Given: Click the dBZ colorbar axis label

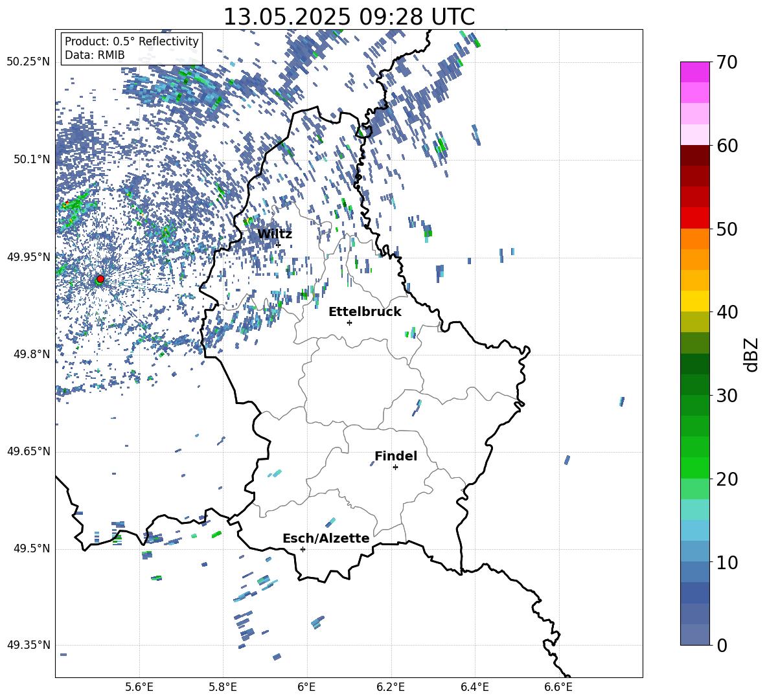Looking at the screenshot, I should (x=750, y=354).
